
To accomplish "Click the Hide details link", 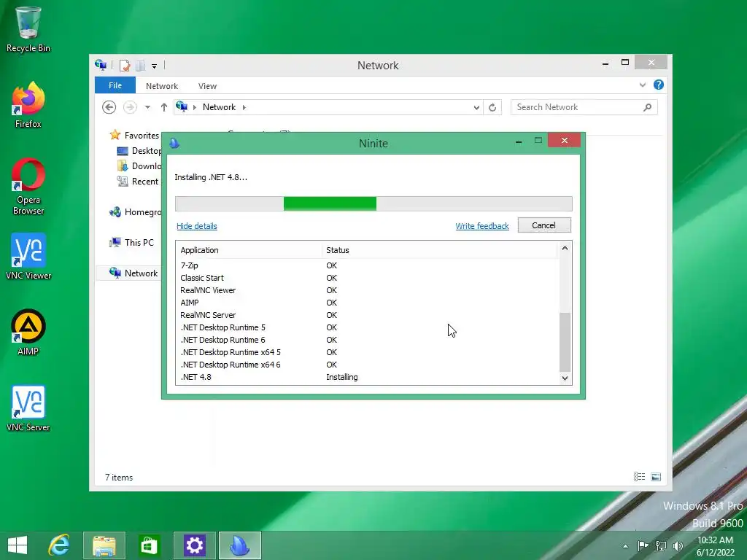I will click(197, 226).
